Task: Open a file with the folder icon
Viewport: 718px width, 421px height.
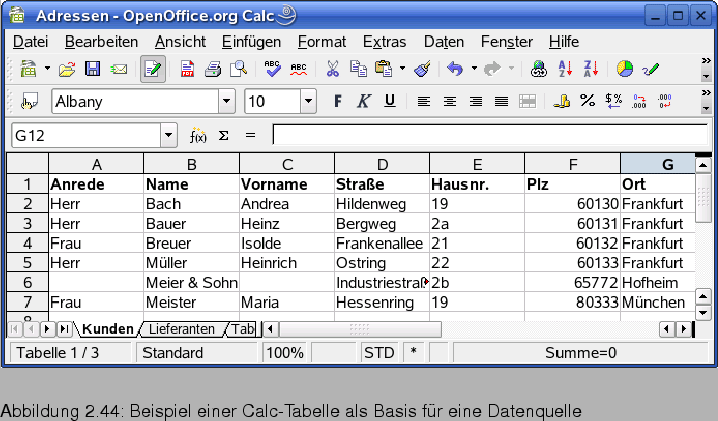Action: click(67, 69)
